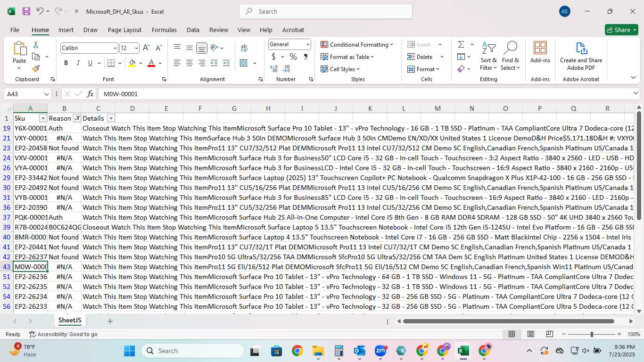
Task: Click the Share button
Action: pos(621,30)
